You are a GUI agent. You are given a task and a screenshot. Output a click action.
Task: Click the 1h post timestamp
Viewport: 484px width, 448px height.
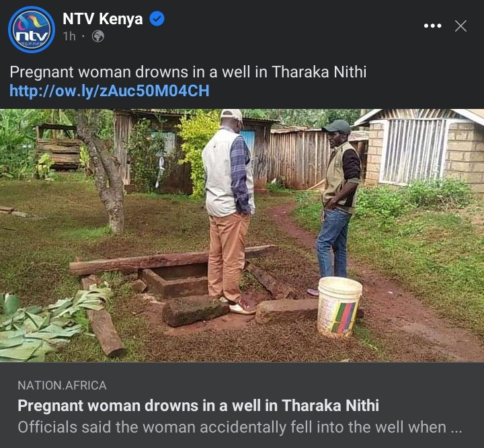coord(69,36)
